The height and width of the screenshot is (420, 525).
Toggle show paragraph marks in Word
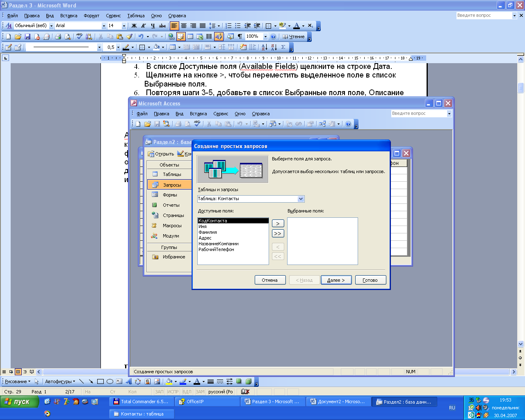point(240,37)
